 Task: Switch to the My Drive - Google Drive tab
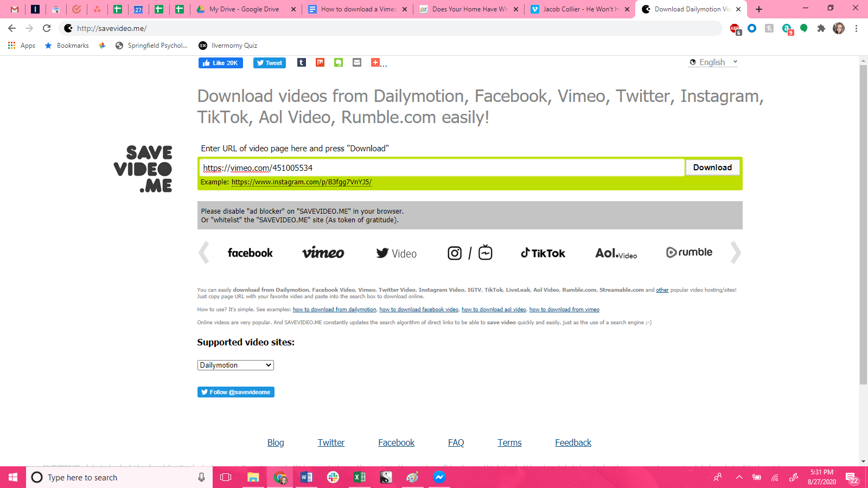tap(247, 9)
